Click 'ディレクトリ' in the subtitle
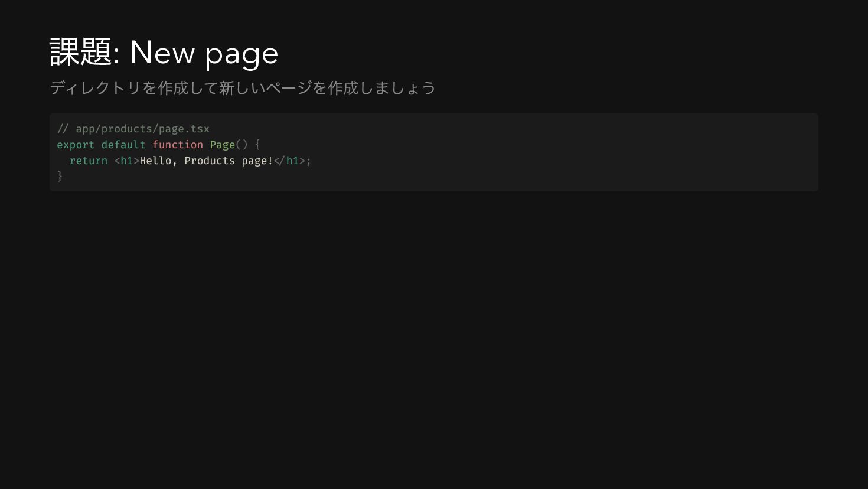Image resolution: width=868 pixels, height=489 pixels. click(95, 88)
